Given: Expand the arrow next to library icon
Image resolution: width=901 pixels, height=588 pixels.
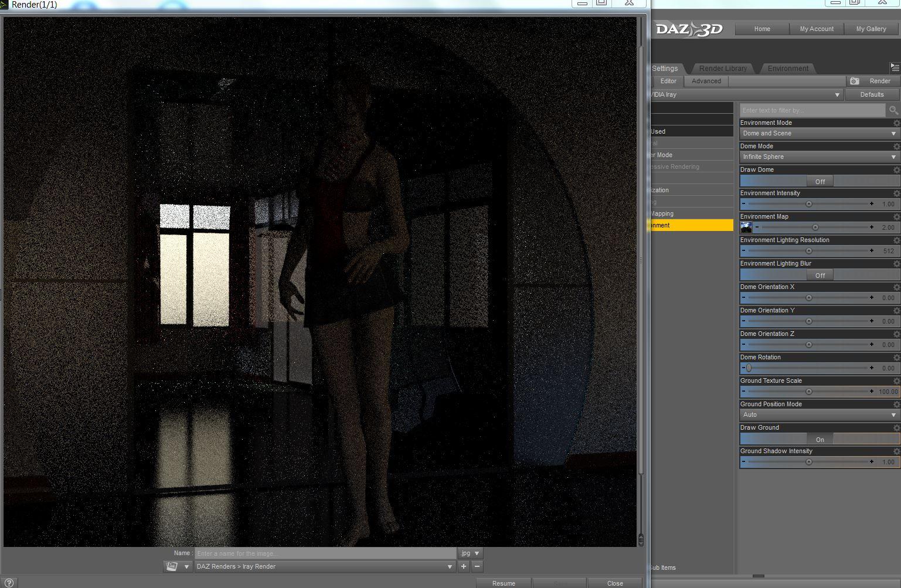Looking at the screenshot, I should tap(186, 566).
